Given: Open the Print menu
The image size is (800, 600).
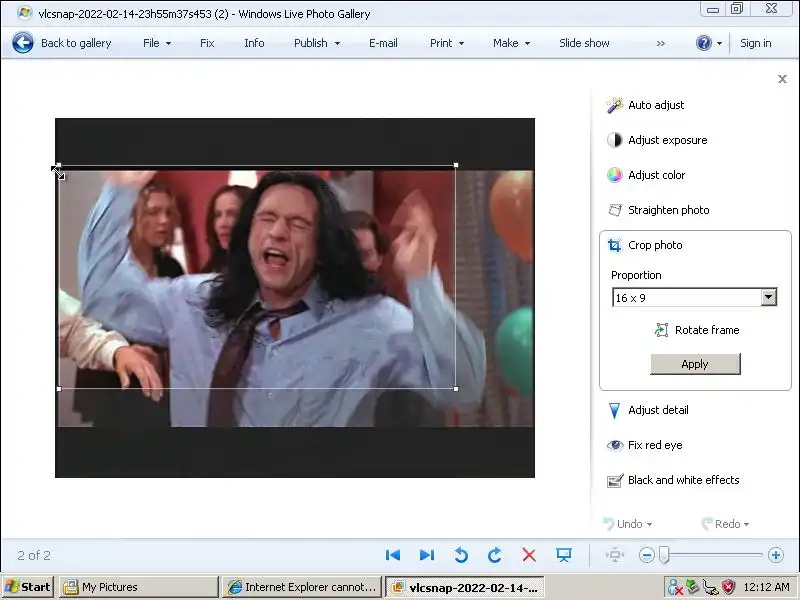Looking at the screenshot, I should 447,43.
